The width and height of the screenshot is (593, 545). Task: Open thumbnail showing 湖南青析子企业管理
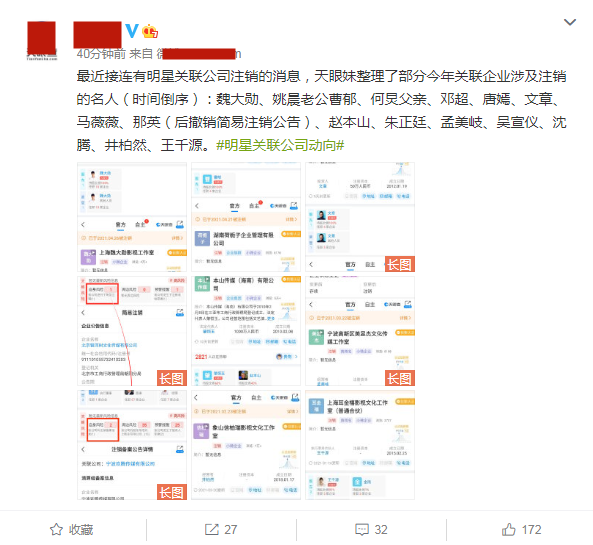click(x=246, y=217)
